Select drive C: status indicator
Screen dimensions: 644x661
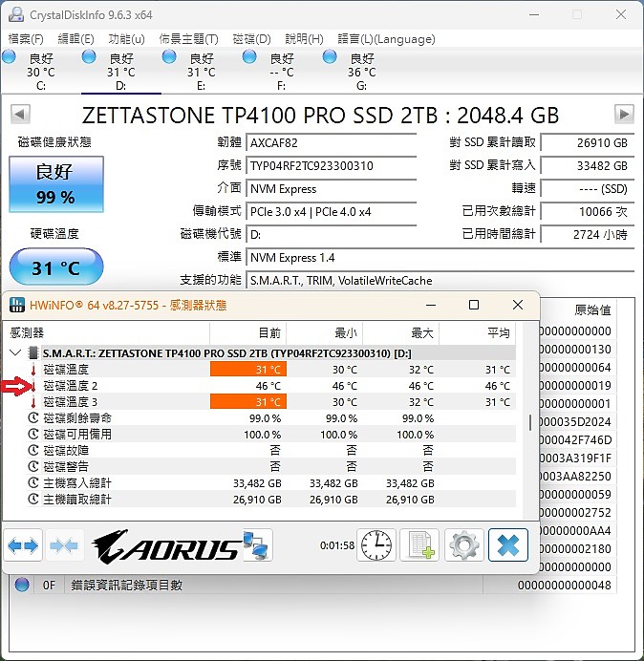pyautogui.click(x=9, y=56)
